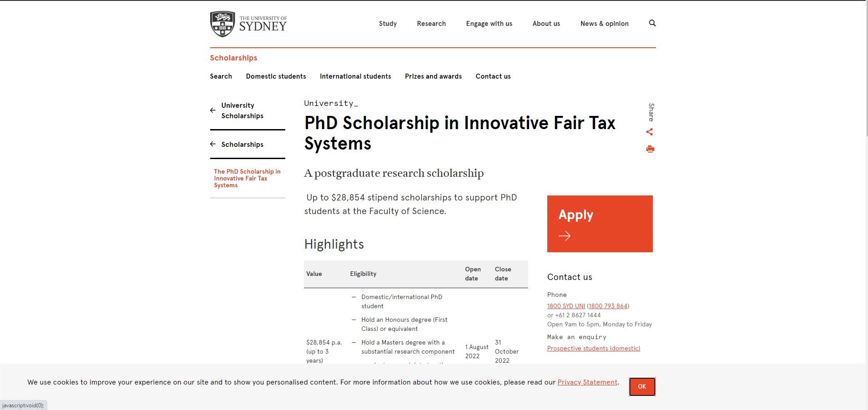
Task: Select Search in scholarships navigation
Action: [x=221, y=76]
